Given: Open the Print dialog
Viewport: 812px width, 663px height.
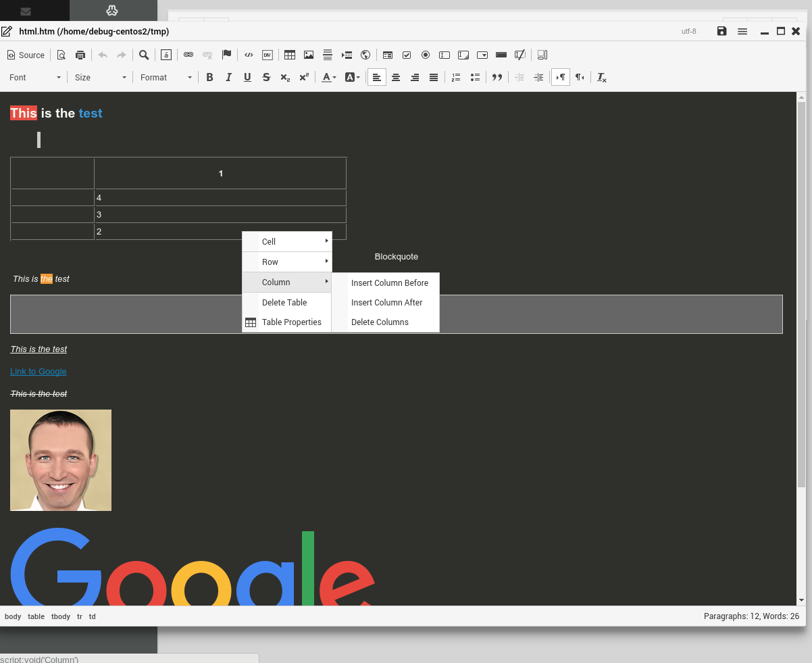Looking at the screenshot, I should (80, 55).
